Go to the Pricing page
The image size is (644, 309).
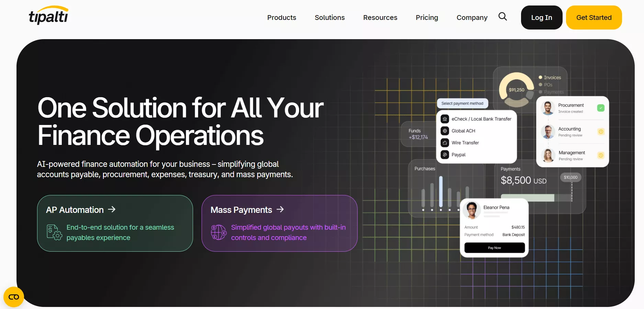[x=427, y=18]
